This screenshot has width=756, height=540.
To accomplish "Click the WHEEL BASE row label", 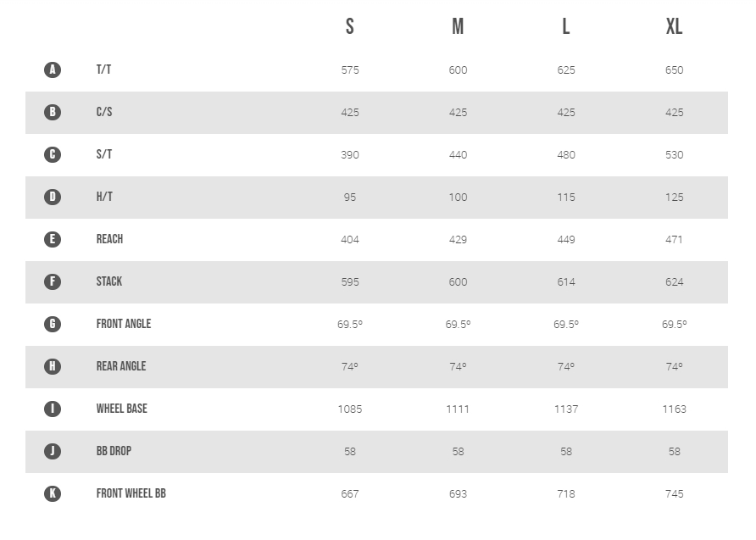I will pyautogui.click(x=121, y=409).
